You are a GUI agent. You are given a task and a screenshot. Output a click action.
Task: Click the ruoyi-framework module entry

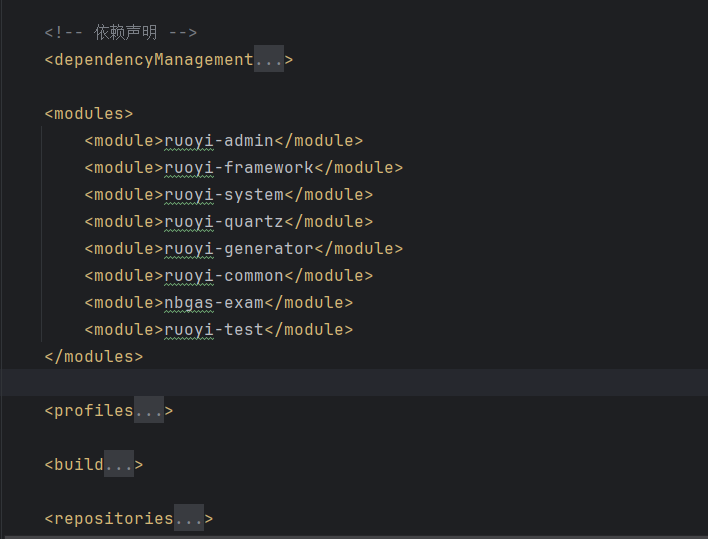[x=244, y=167]
